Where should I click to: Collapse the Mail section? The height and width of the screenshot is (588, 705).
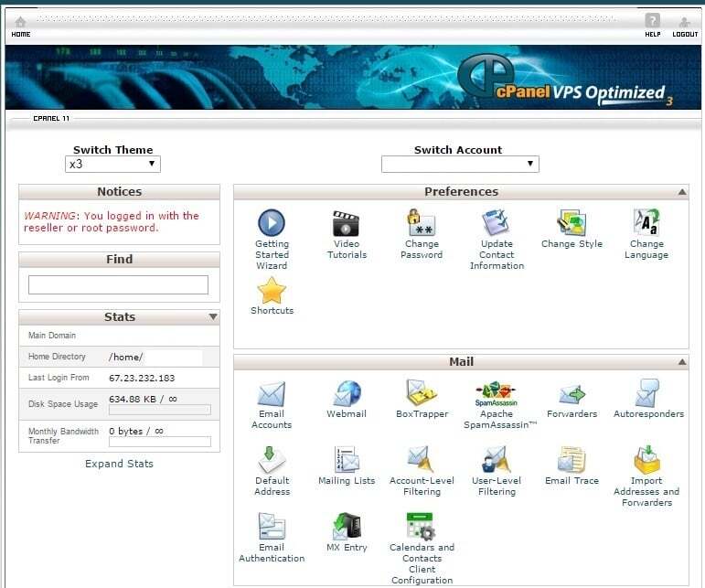pos(682,362)
